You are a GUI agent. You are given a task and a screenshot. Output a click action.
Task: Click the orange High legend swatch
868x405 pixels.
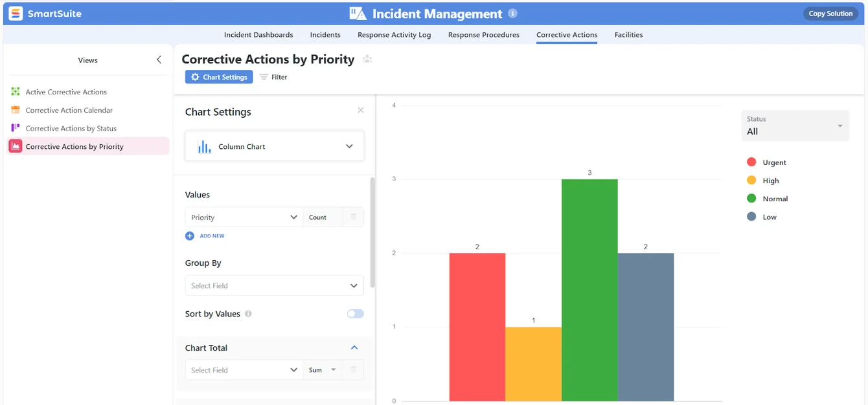[751, 181]
